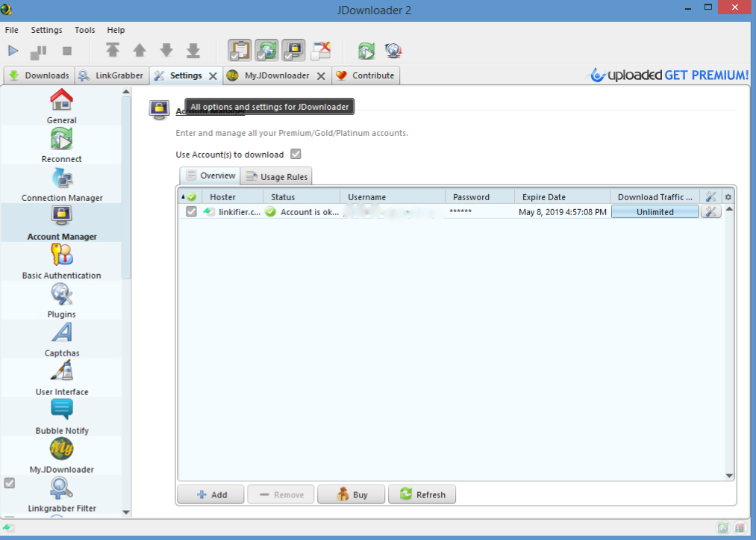Open My.JDownloader settings in sidebar
Screen dimensions: 756x540
(61, 455)
